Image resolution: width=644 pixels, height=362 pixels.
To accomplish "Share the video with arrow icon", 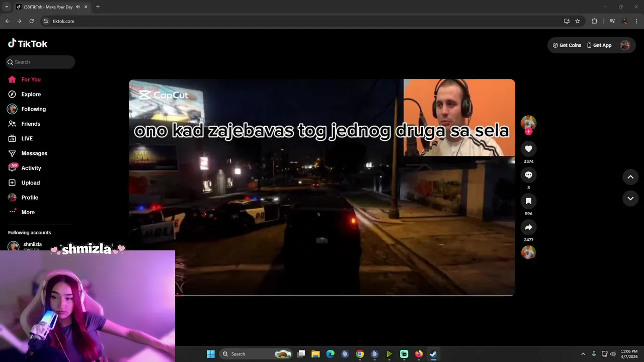I will 528,227.
